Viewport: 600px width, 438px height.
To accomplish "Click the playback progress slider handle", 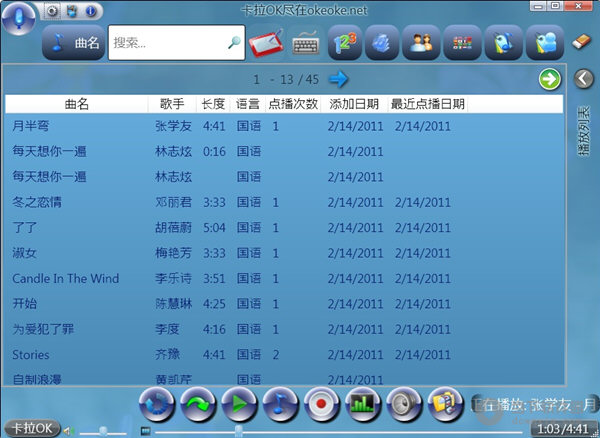I will click(x=238, y=431).
